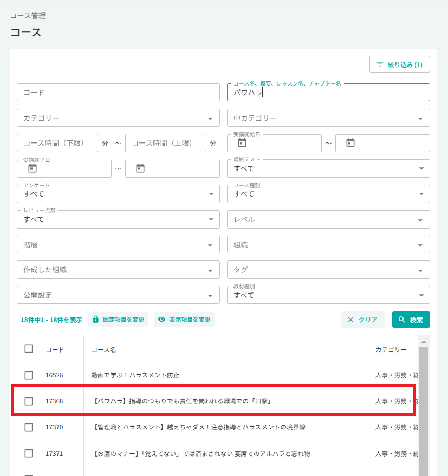Viewport: 448px width, 476px height.
Task: Expand the タグ dropdown
Action: click(328, 270)
